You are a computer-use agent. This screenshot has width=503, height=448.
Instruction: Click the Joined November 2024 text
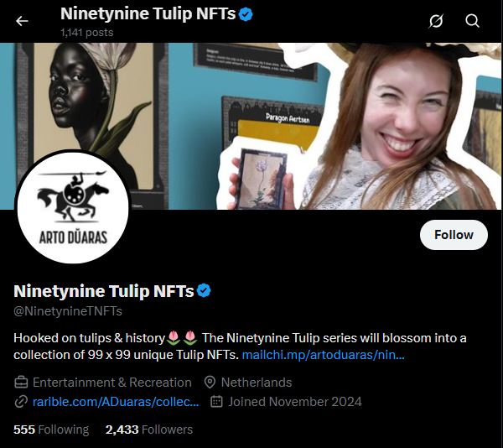295,402
